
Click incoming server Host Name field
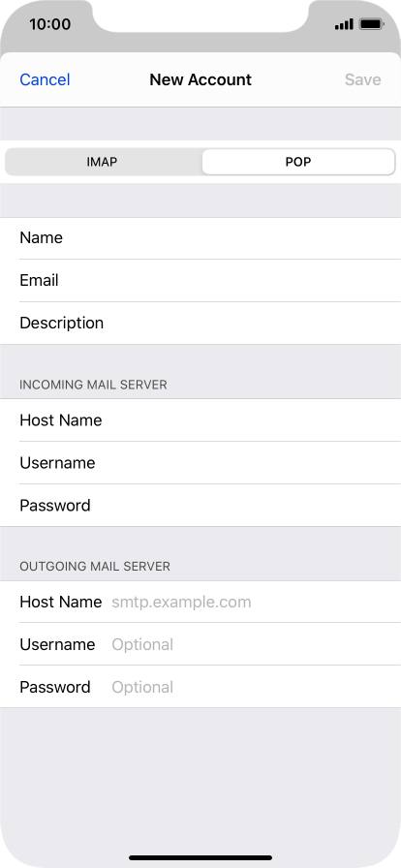coord(200,420)
